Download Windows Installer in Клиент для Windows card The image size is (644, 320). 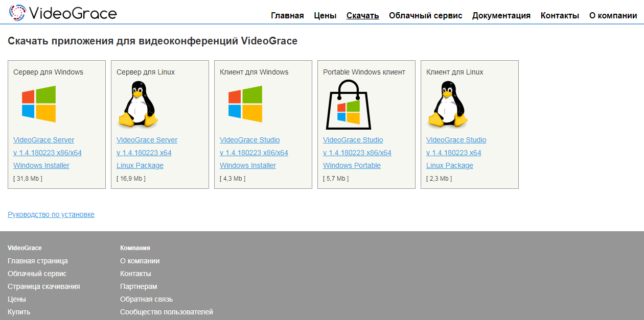248,165
